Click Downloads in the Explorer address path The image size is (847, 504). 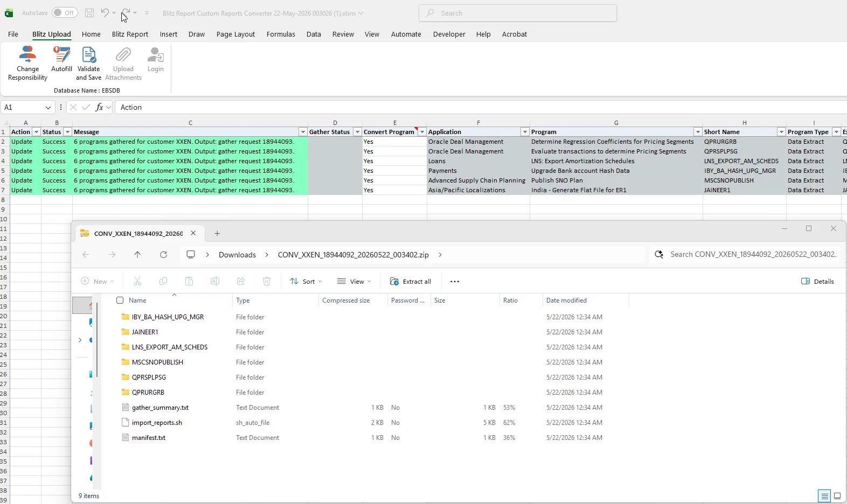tap(237, 255)
